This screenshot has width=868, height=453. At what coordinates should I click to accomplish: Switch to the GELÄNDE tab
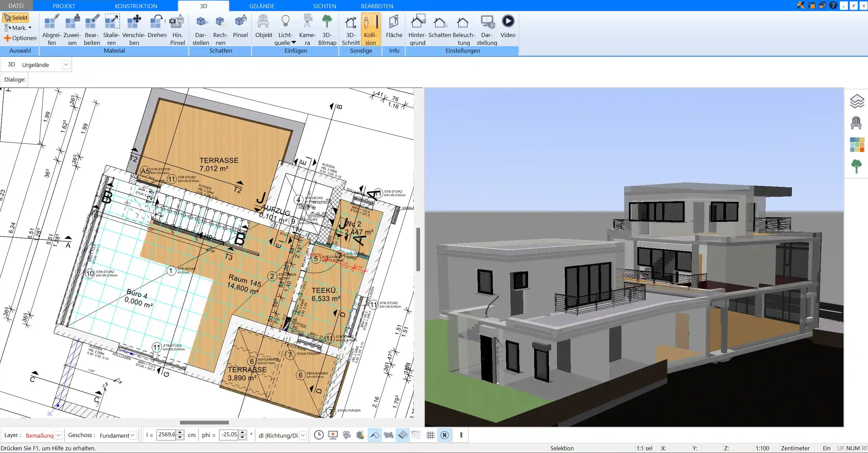coord(261,6)
